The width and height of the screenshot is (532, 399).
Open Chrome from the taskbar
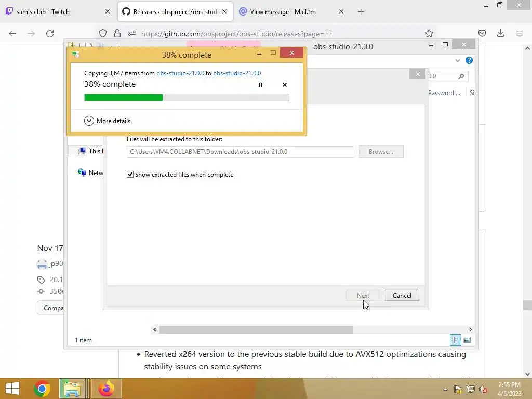tap(42, 389)
